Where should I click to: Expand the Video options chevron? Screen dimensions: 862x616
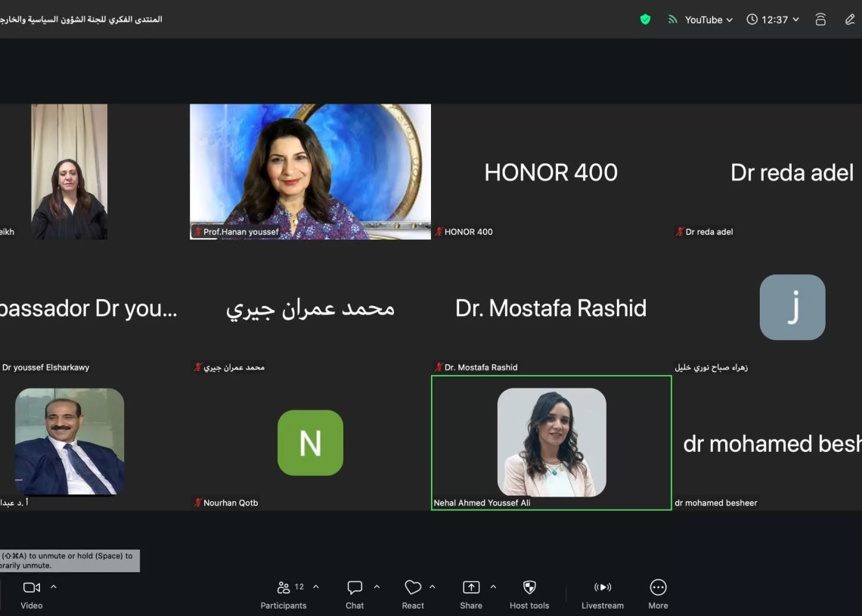click(x=54, y=587)
